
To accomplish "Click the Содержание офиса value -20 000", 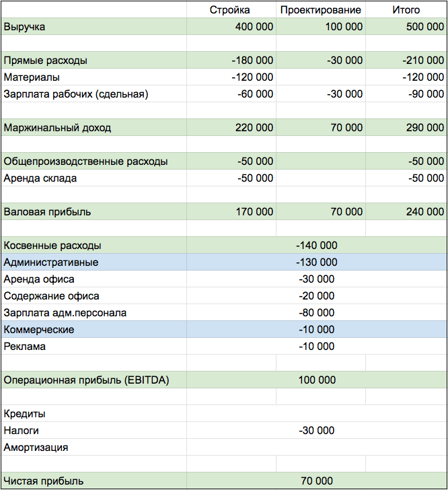I will point(316,296).
